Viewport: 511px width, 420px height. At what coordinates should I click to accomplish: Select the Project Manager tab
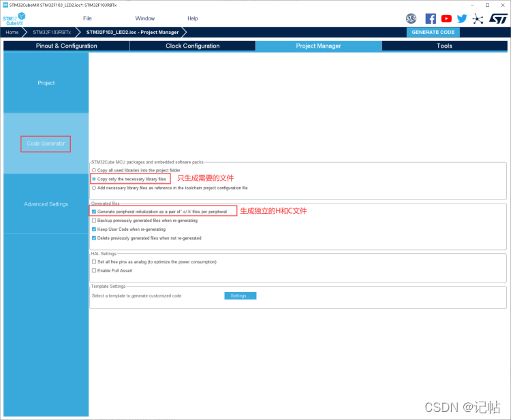[x=318, y=46]
